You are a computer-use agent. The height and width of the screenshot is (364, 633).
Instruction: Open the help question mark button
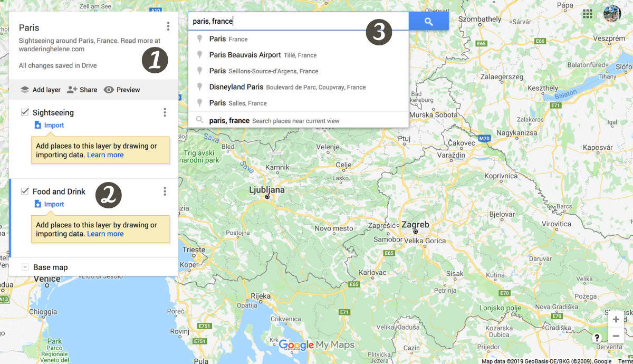(x=597, y=338)
